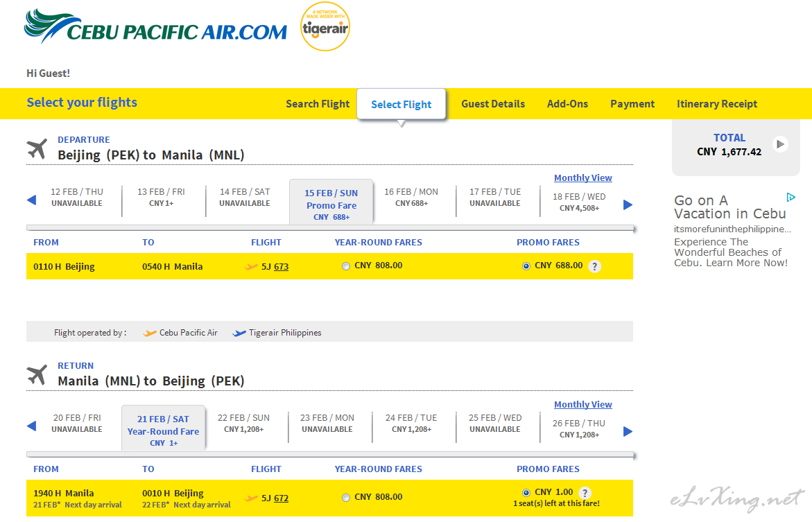This screenshot has width=812, height=522.
Task: Go to the Guest Details step
Action: (493, 104)
